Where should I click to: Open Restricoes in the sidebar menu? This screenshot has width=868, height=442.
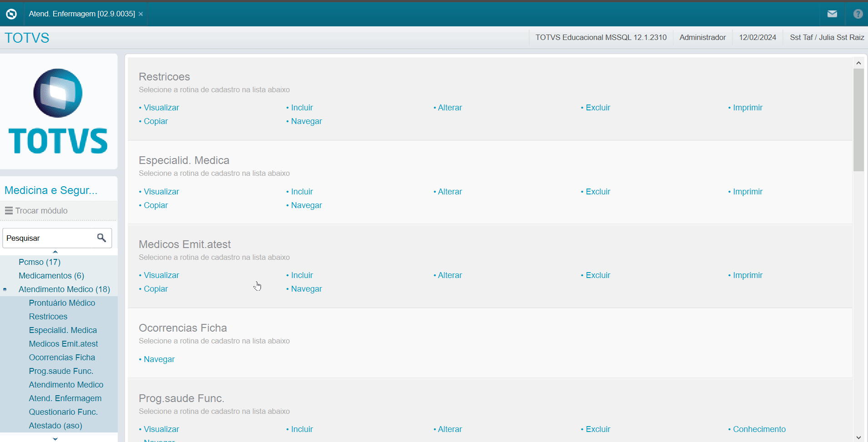click(48, 317)
